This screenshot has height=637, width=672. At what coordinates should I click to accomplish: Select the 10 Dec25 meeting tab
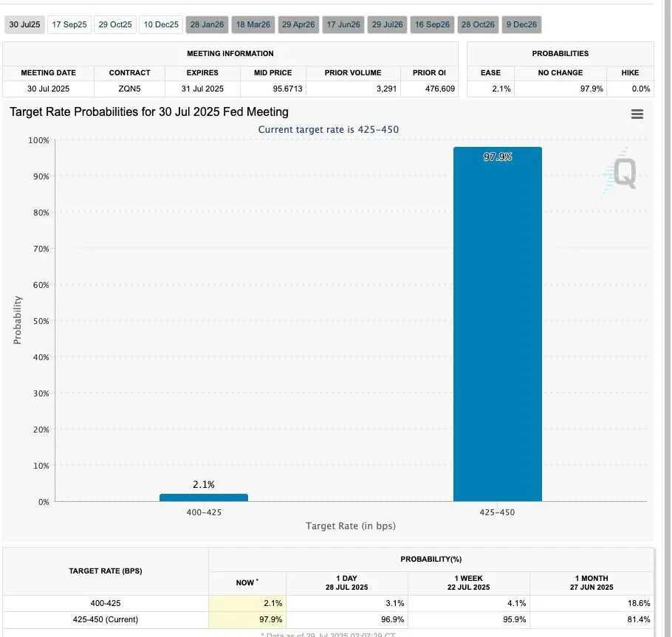pos(161,24)
